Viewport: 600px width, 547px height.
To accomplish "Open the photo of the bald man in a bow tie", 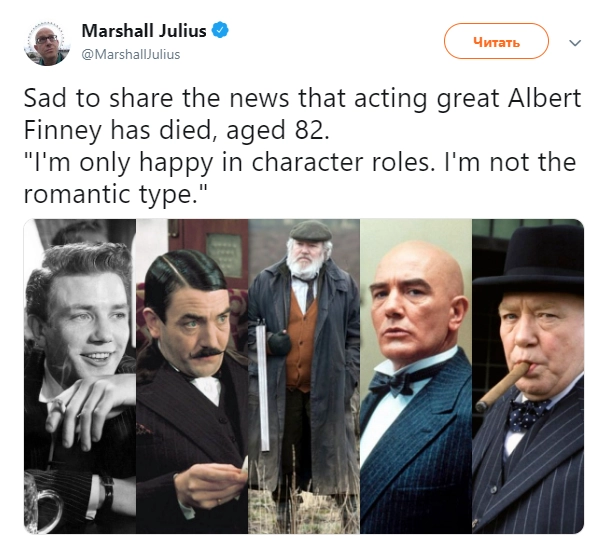I will point(416,376).
